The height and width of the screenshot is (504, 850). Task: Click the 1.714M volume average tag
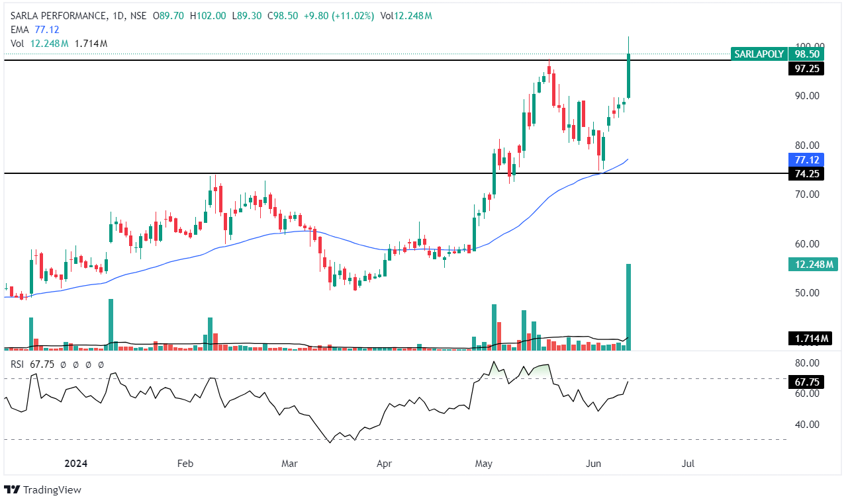(x=809, y=339)
